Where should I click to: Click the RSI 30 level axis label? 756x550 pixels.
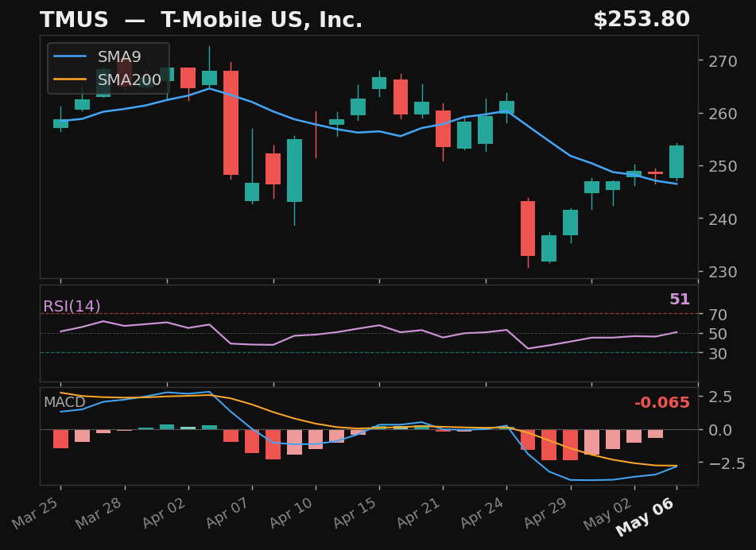(x=717, y=354)
